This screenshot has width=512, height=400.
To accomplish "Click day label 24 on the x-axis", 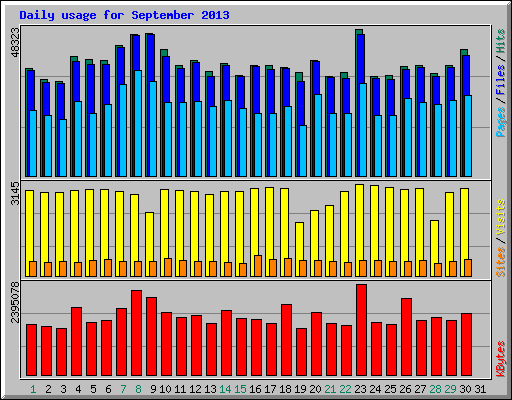I will coord(375,389).
